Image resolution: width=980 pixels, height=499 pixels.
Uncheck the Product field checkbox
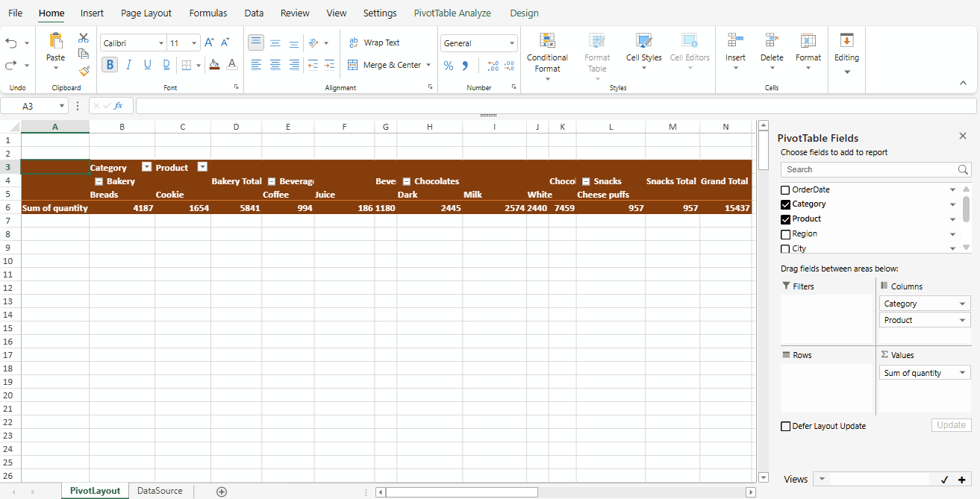coord(785,219)
